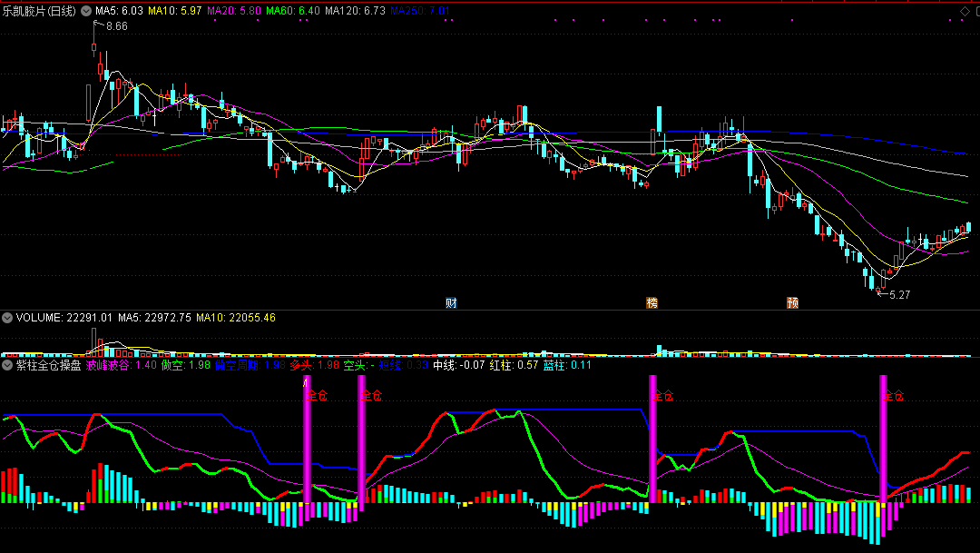Open the 榜 ranking marker
The image size is (980, 553).
tap(652, 302)
